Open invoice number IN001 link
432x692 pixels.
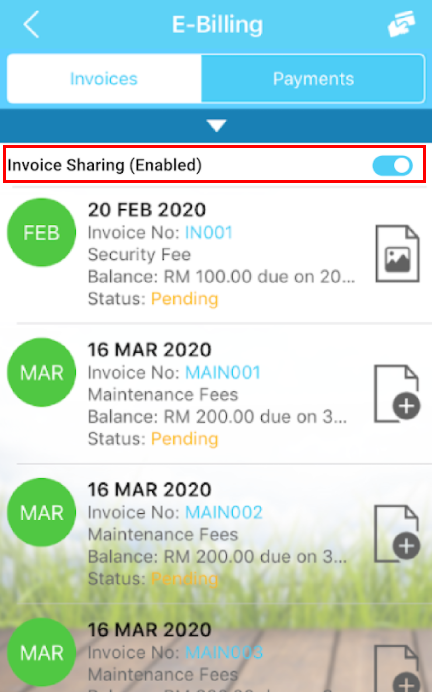208,232
